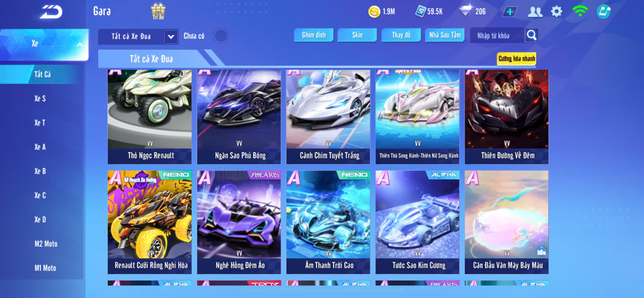Viewport: 644px width, 298px height.
Task: Tap the back arrow logo icon
Action: [51, 12]
